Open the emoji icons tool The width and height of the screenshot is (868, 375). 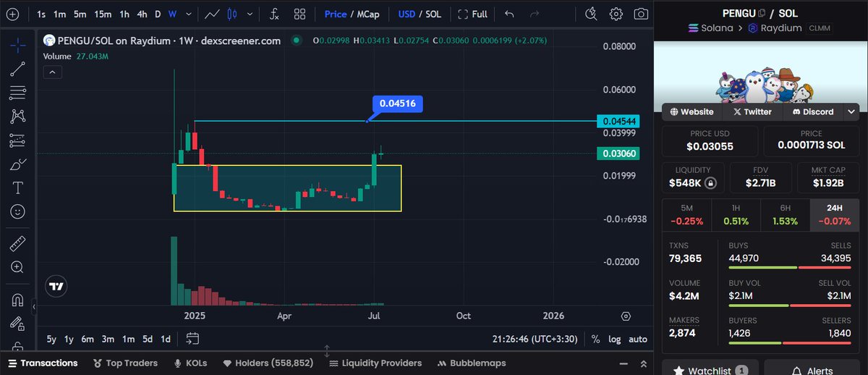[x=18, y=212]
